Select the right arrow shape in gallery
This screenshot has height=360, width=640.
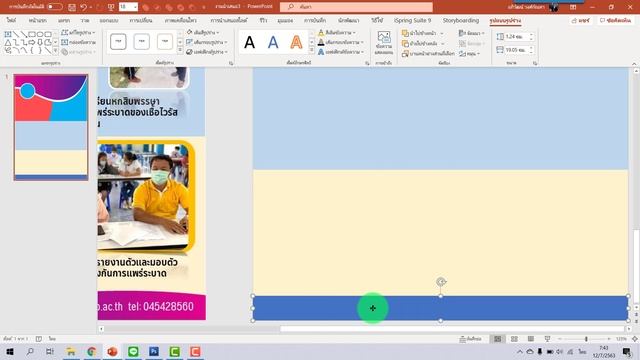click(x=32, y=42)
